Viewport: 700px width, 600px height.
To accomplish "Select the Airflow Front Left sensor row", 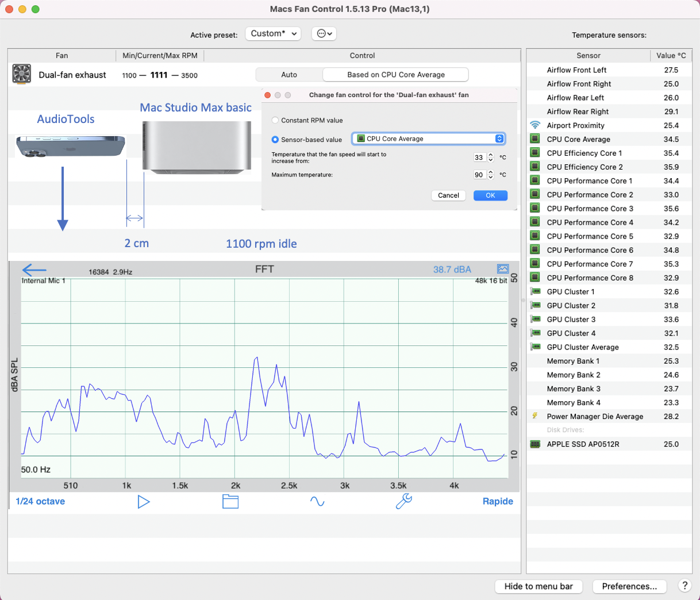I will (609, 70).
